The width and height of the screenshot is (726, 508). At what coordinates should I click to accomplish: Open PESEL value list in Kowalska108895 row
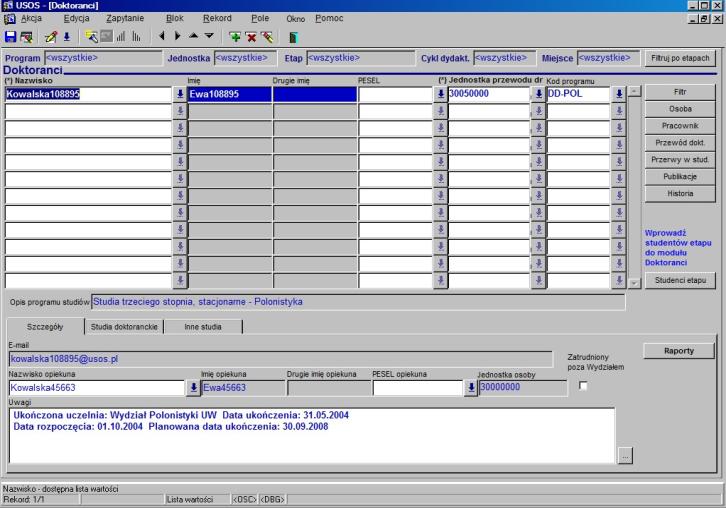click(x=440, y=94)
